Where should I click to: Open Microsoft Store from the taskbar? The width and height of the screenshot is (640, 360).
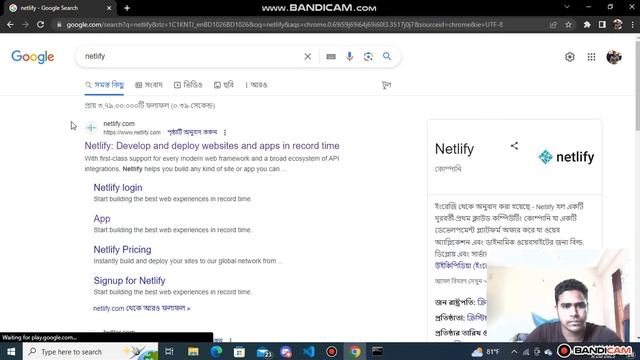point(239,351)
